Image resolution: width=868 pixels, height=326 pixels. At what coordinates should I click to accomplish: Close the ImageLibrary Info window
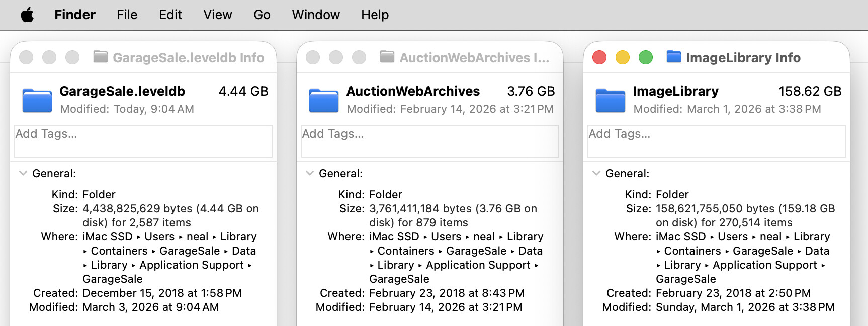coord(599,57)
